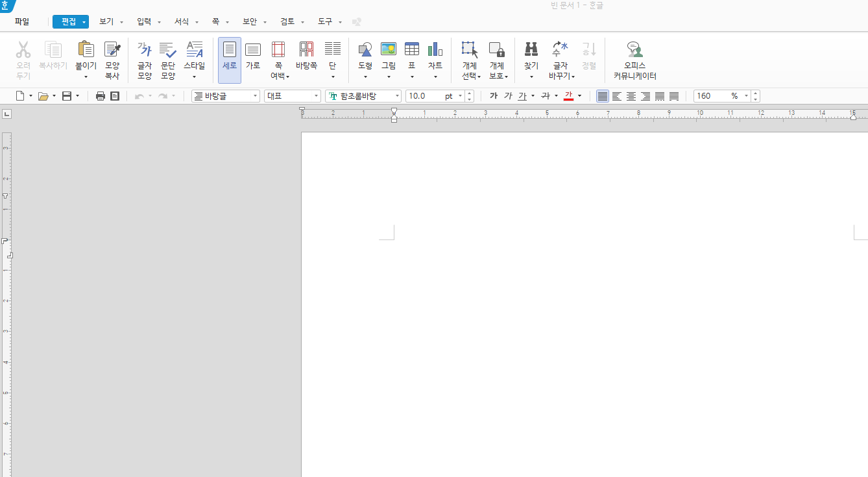Click the 찾기 (find) binoculars icon

tap(531, 49)
